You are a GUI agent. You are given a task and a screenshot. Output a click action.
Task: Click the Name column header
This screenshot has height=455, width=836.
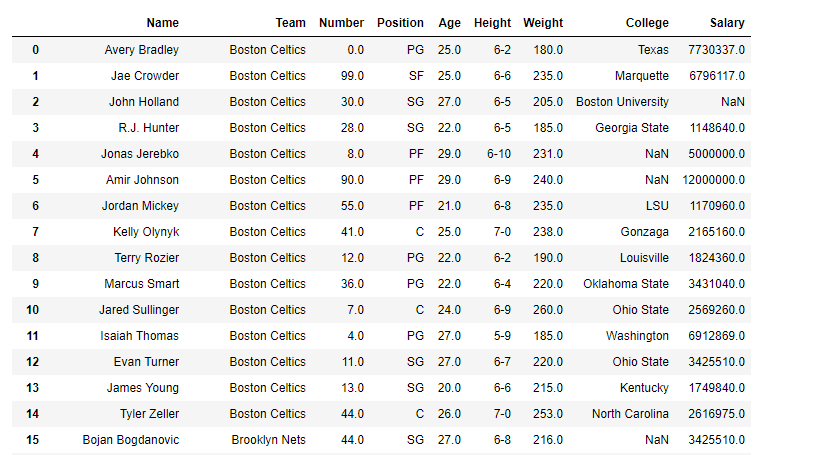(162, 23)
